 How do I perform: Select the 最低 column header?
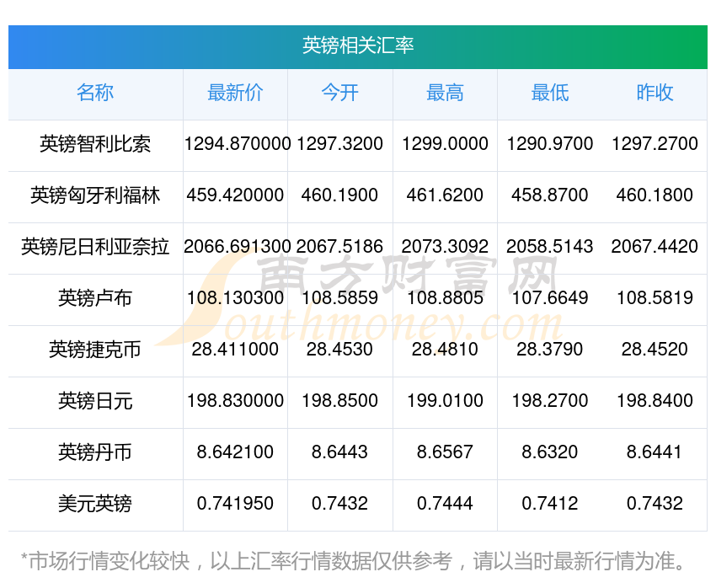(550, 93)
